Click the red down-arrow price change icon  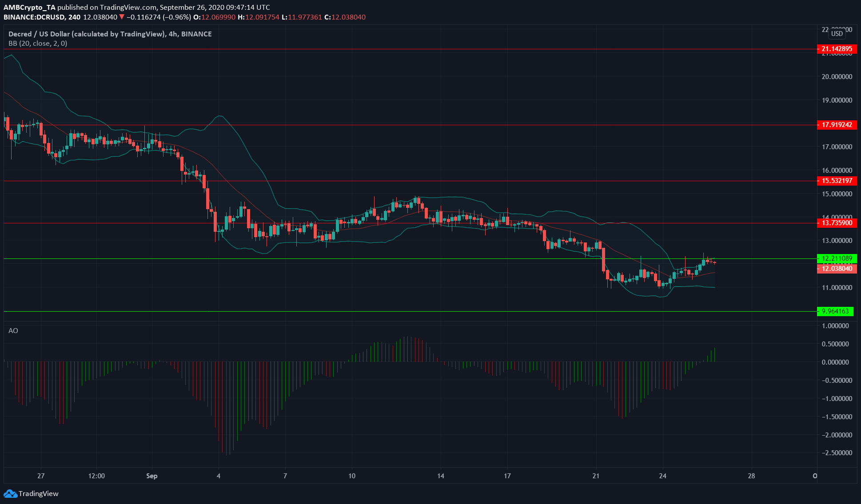point(122,17)
